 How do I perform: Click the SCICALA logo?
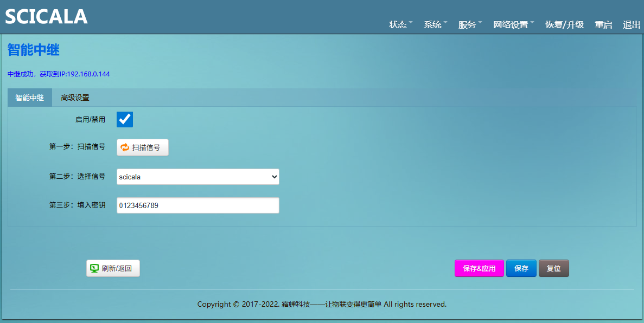pyautogui.click(x=47, y=17)
